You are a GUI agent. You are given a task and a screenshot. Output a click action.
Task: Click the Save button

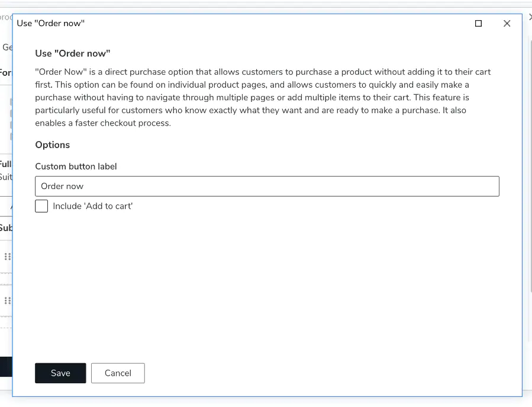click(x=60, y=373)
